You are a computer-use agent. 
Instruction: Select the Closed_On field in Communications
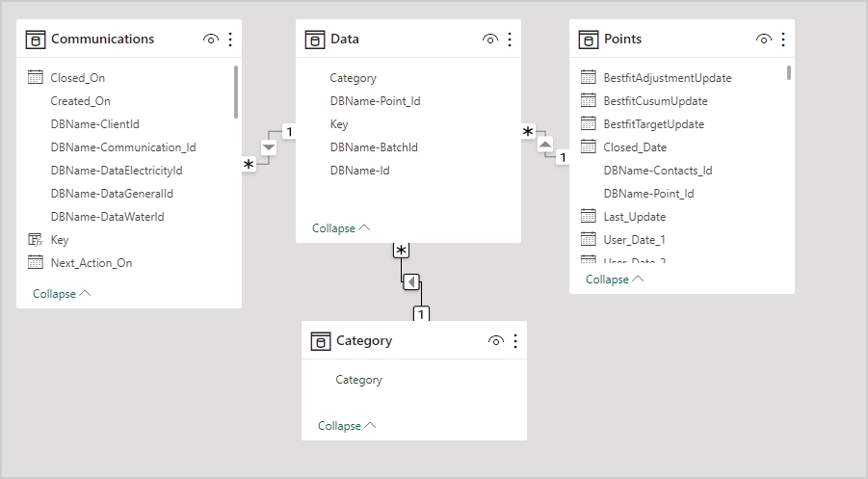[x=78, y=78]
